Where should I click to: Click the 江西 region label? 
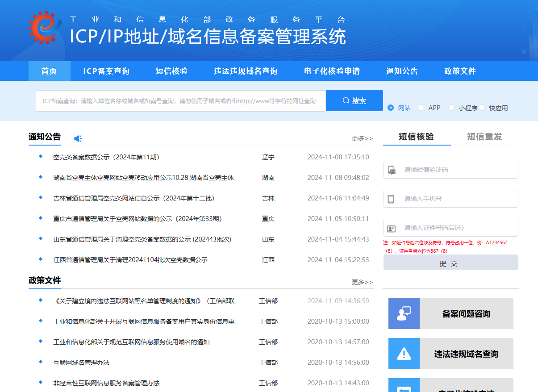[x=268, y=260]
